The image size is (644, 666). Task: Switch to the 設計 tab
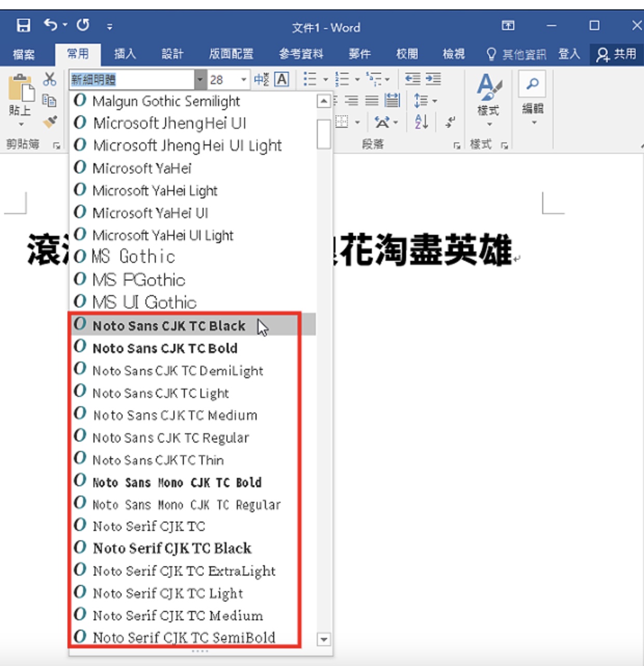(x=172, y=54)
